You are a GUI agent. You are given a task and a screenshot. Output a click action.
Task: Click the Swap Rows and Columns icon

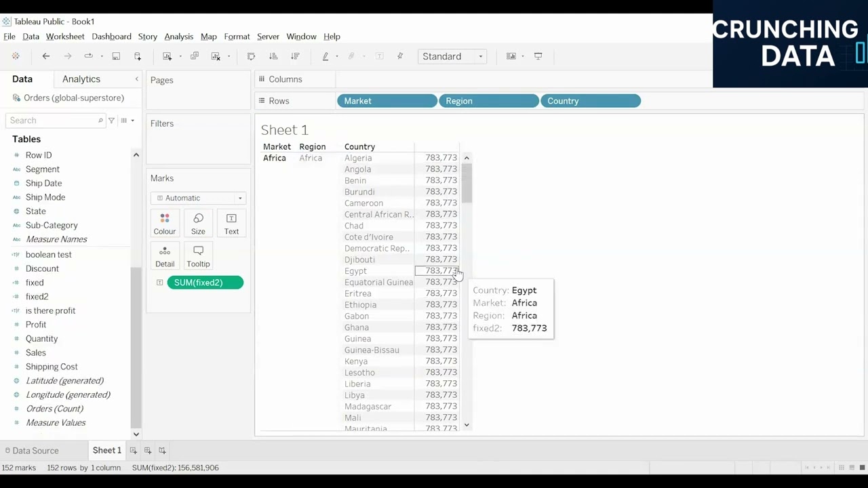coord(251,56)
